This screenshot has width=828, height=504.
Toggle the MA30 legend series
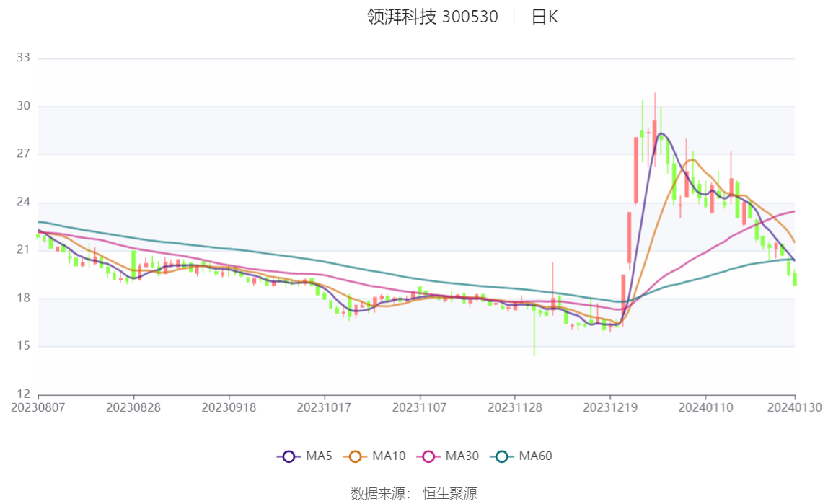pos(448,456)
